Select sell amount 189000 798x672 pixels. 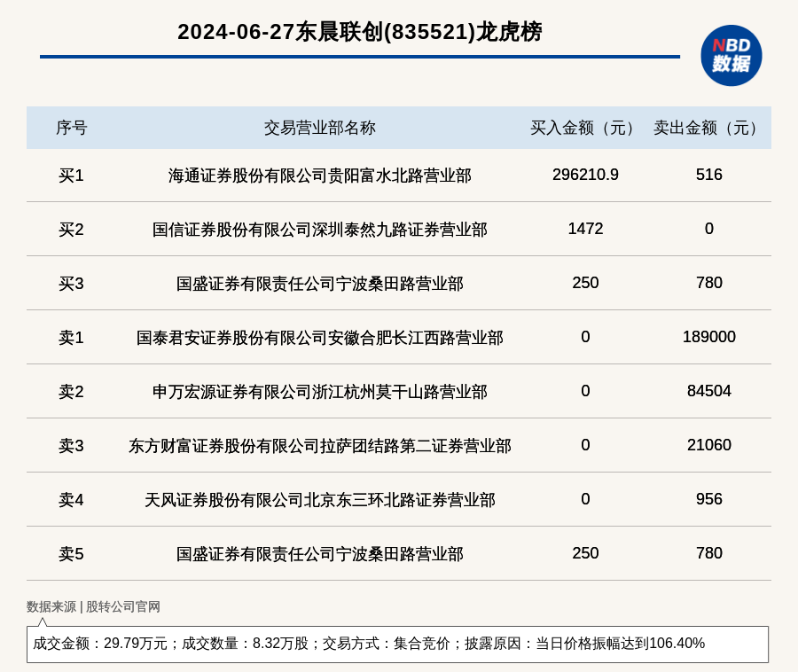click(x=709, y=336)
